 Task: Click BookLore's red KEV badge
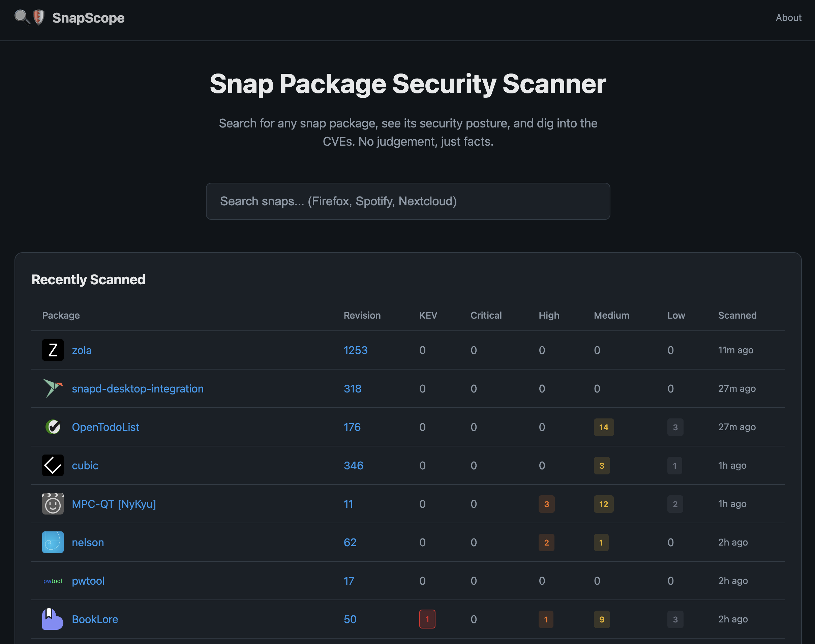(x=427, y=619)
